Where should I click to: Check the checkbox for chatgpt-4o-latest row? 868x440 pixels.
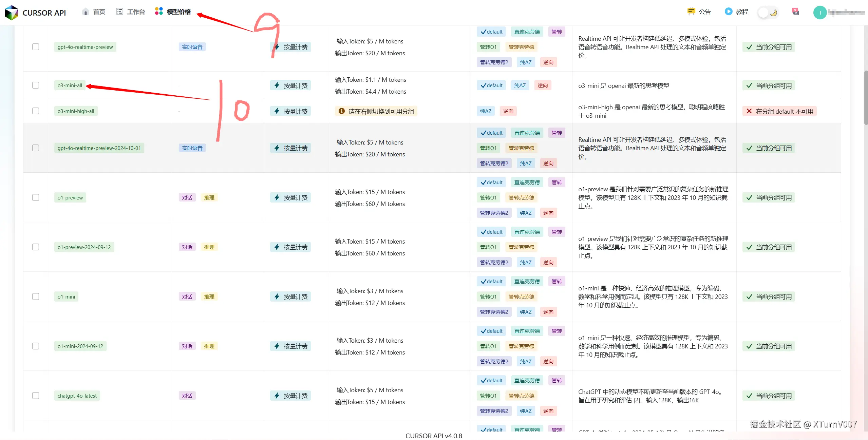pyautogui.click(x=35, y=395)
